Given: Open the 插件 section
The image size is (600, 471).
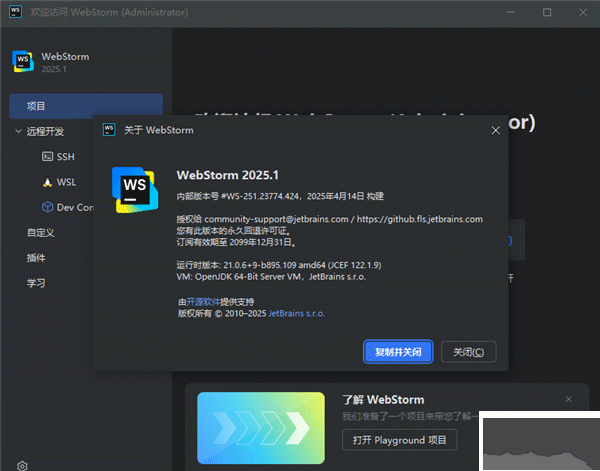Looking at the screenshot, I should (x=36, y=258).
